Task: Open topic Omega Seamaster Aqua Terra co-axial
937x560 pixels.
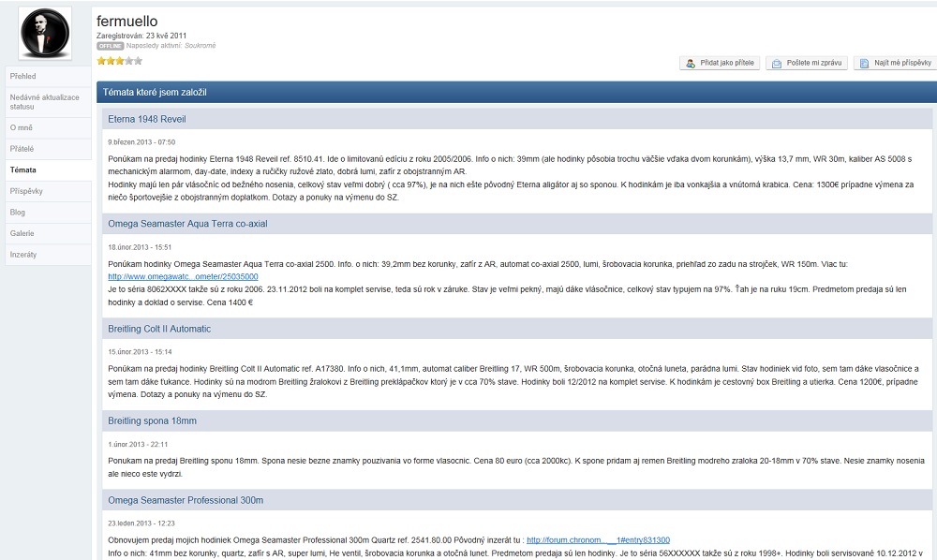Action: point(187,224)
